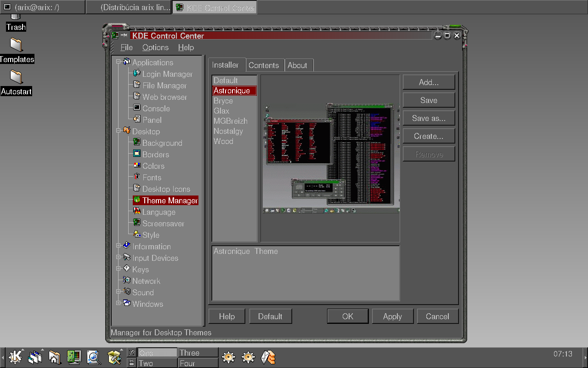The image size is (588, 368).
Task: Click the Background module icon
Action: tap(136, 142)
